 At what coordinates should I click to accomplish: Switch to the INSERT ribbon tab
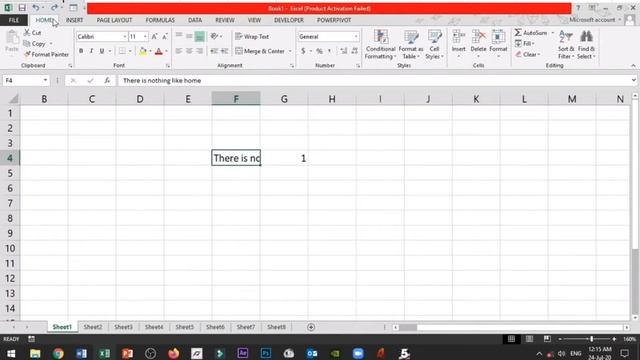(x=74, y=20)
